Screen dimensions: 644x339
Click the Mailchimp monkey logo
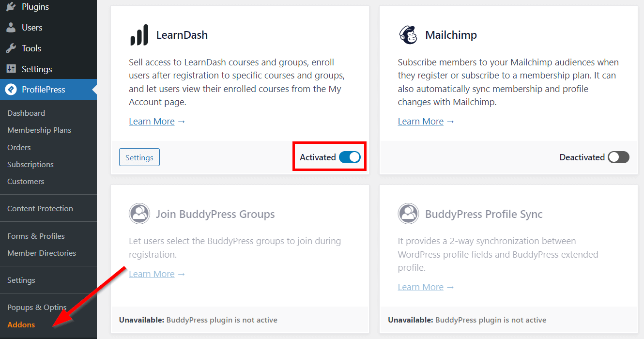point(408,35)
